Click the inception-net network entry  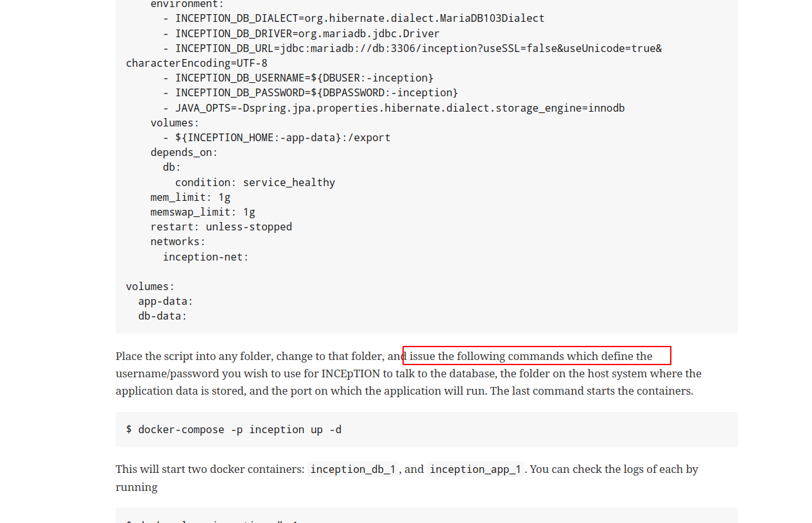click(x=205, y=257)
